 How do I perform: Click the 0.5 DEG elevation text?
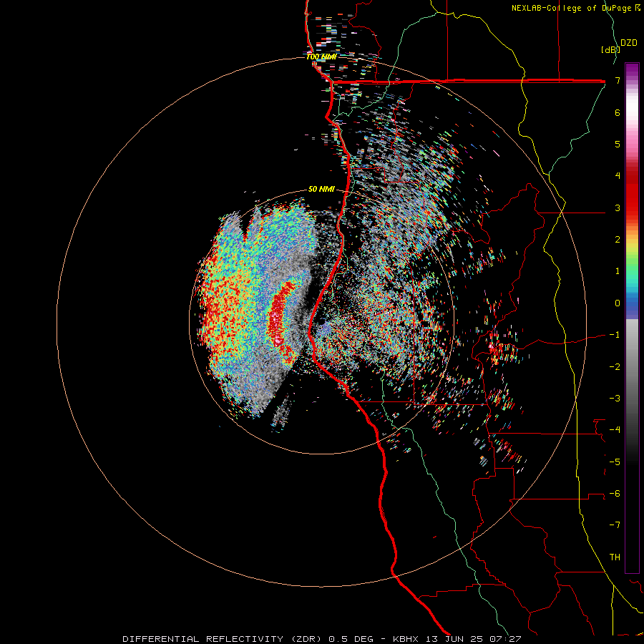point(351,639)
